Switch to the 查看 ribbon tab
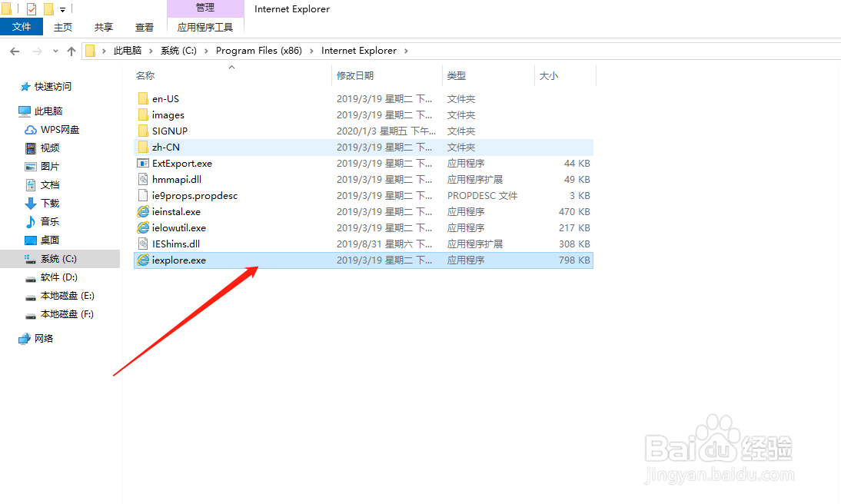Screen dimensions: 841x504 145,27
